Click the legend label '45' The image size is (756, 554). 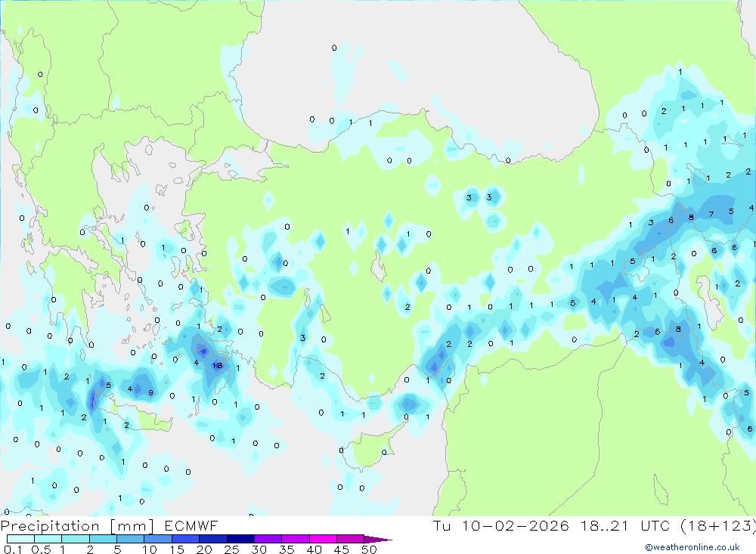342,549
